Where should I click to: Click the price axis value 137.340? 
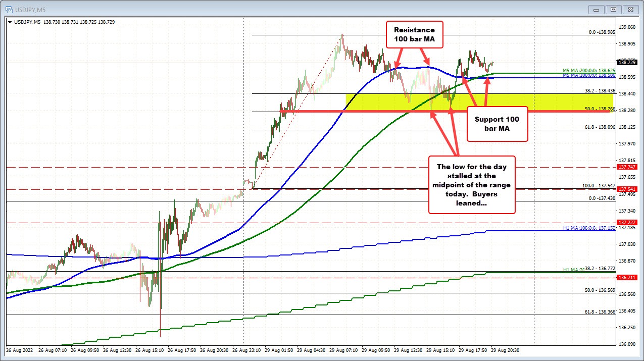[x=627, y=211]
